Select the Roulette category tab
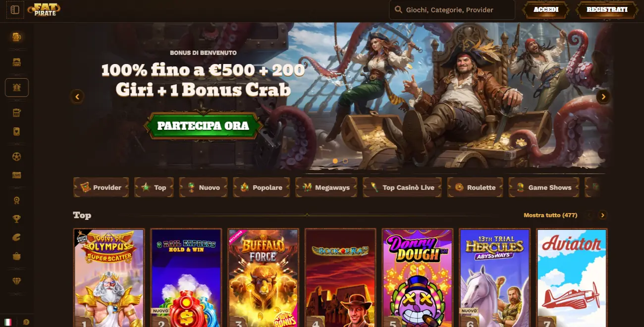Screen dimensions: 644x327 pos(475,187)
